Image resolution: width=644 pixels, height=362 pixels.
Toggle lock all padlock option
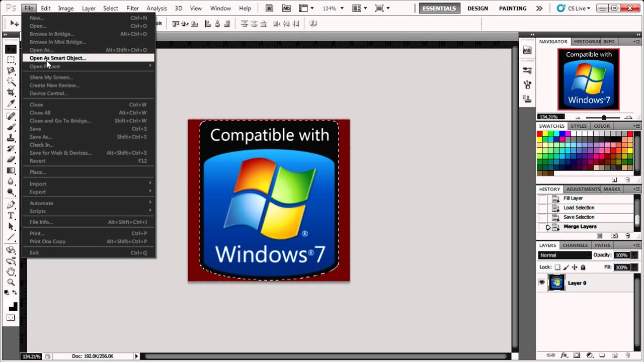click(x=583, y=267)
